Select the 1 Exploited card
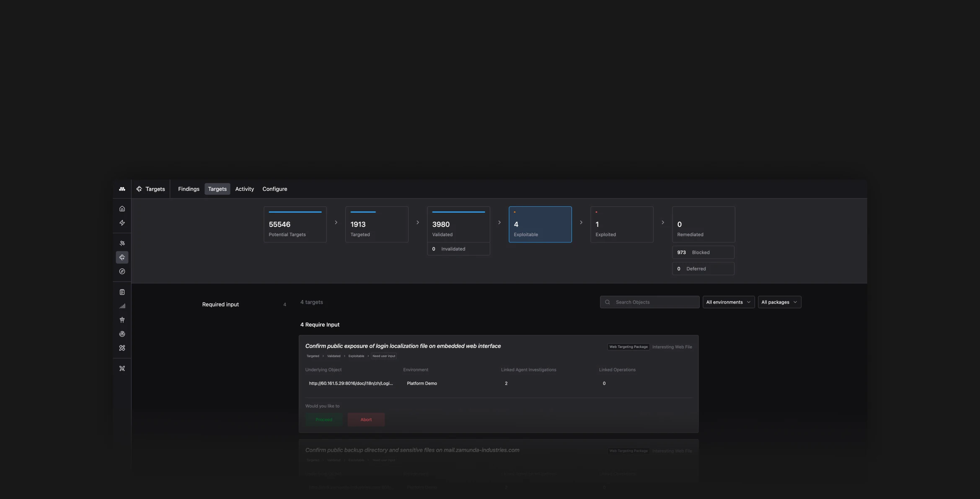 (x=622, y=224)
